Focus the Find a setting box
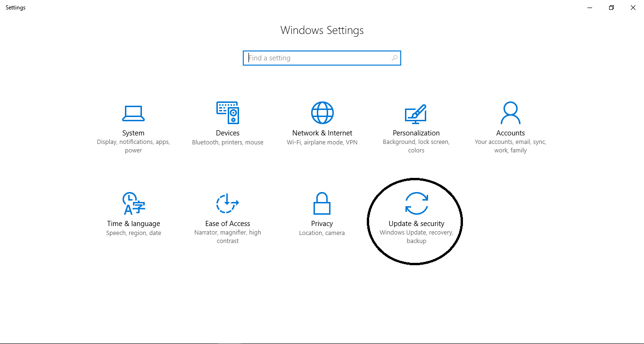 pos(322,58)
